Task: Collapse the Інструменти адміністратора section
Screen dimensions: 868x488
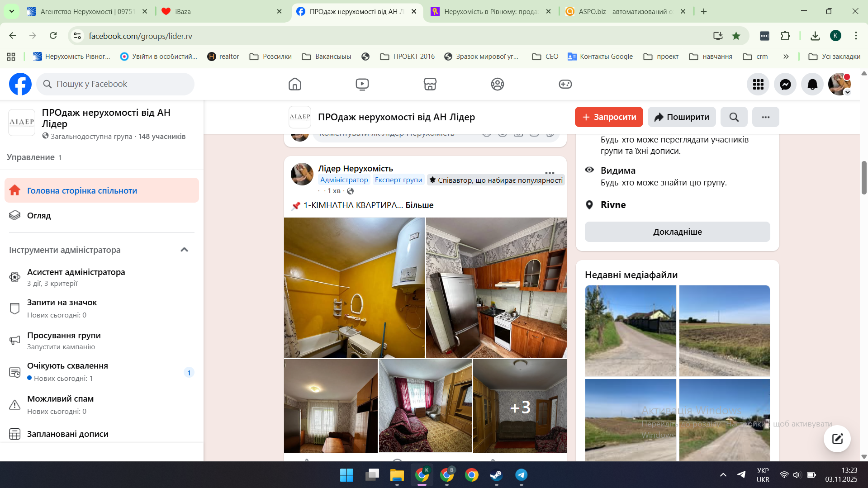Action: coord(184,250)
